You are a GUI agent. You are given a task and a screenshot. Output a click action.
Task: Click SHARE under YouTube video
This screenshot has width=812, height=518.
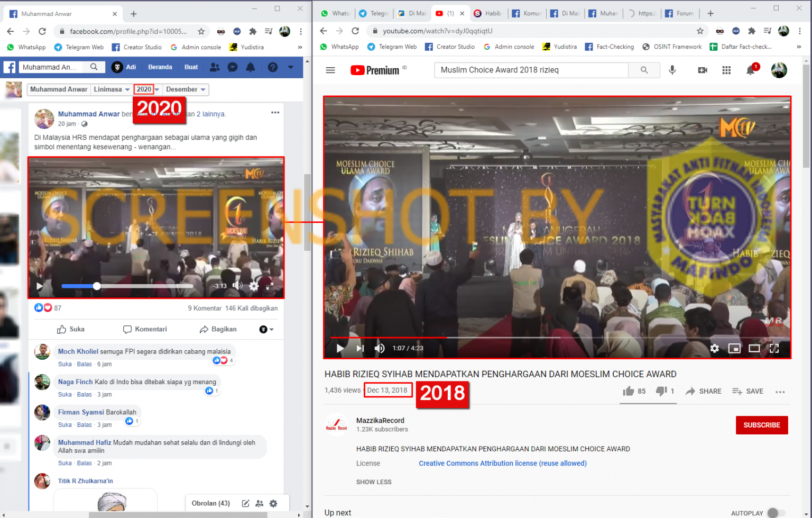coord(703,391)
